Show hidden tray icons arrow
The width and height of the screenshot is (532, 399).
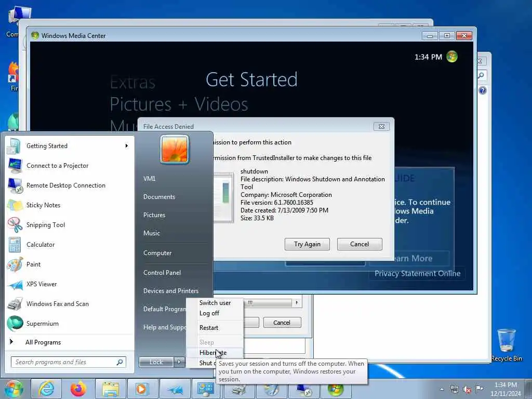tap(442, 390)
